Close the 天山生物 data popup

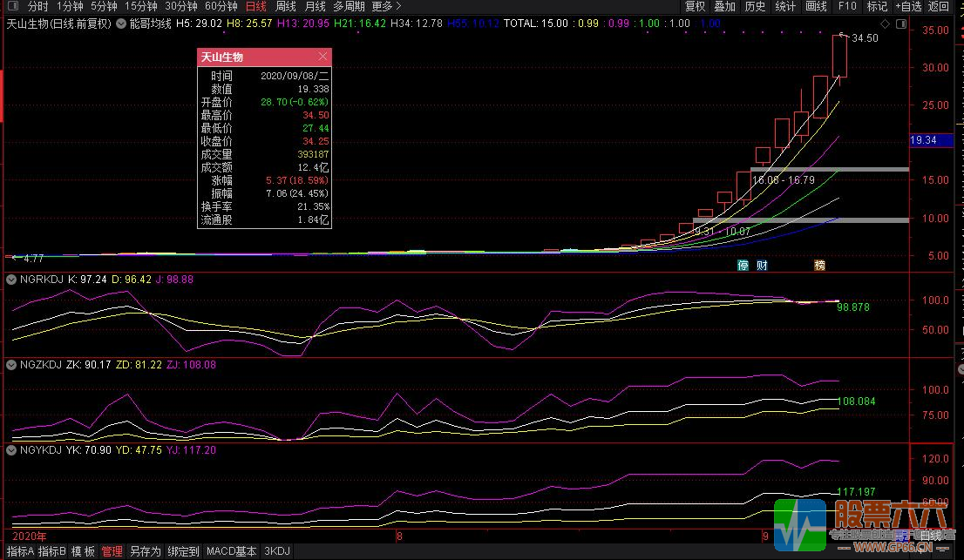point(322,57)
